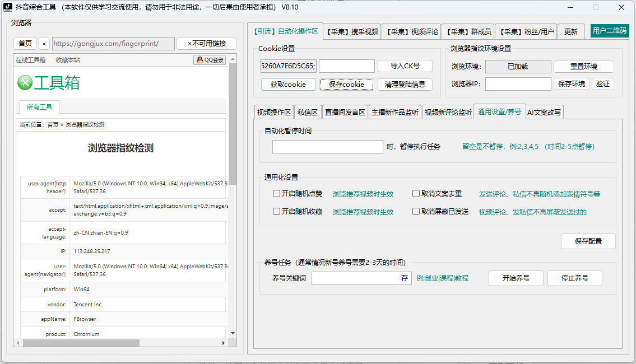Click the 保存配置 button
The image size is (636, 364).
[588, 241]
